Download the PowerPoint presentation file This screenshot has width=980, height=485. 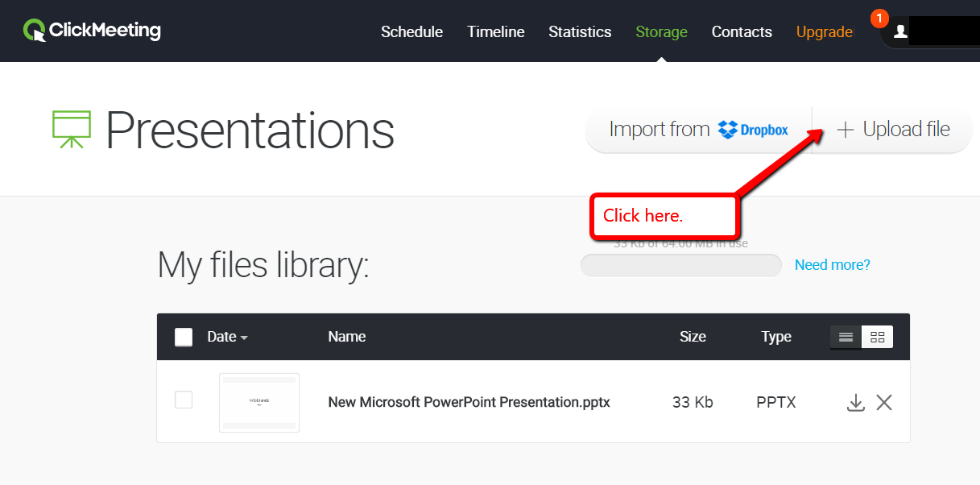(x=855, y=402)
